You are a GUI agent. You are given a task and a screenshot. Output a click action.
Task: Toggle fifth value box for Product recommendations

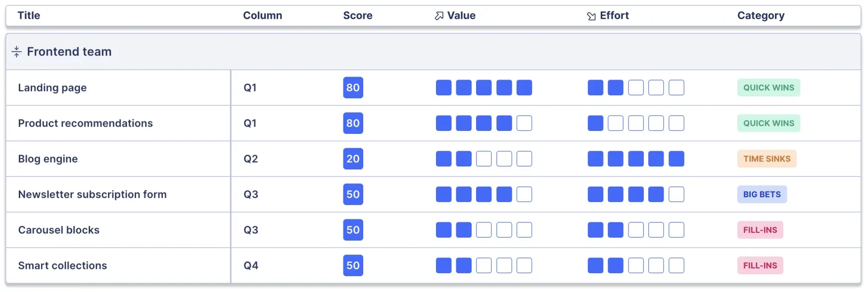tap(524, 123)
